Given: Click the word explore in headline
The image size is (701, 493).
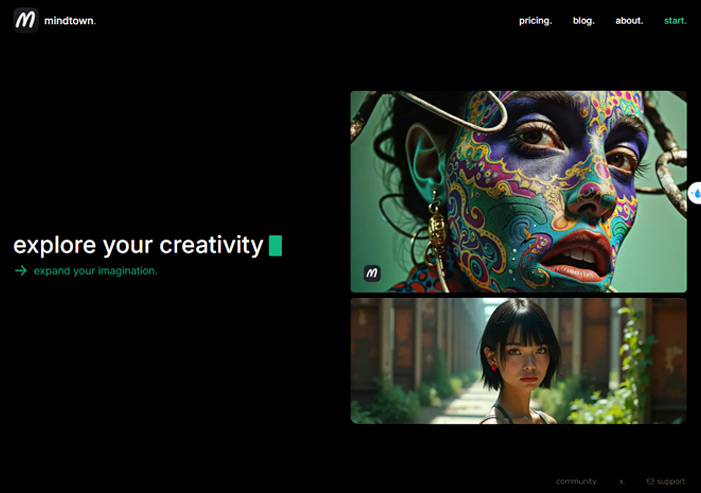Looking at the screenshot, I should tap(55, 246).
